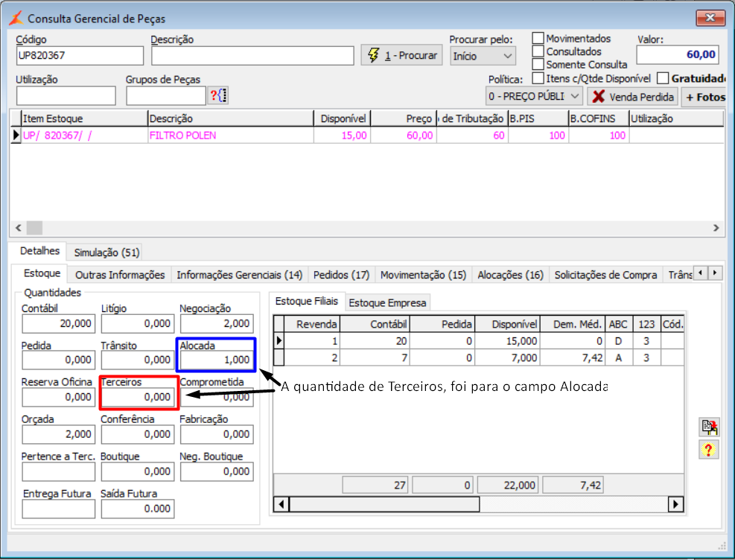The height and width of the screenshot is (560, 735).
Task: Click the Venda Perdida button
Action: click(633, 97)
